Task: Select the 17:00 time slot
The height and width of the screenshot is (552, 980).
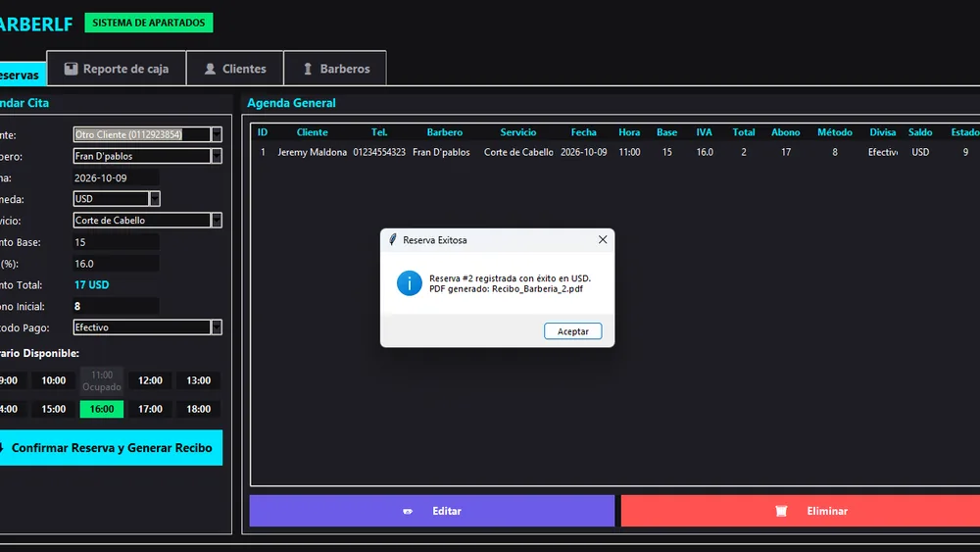Action: pyautogui.click(x=150, y=409)
